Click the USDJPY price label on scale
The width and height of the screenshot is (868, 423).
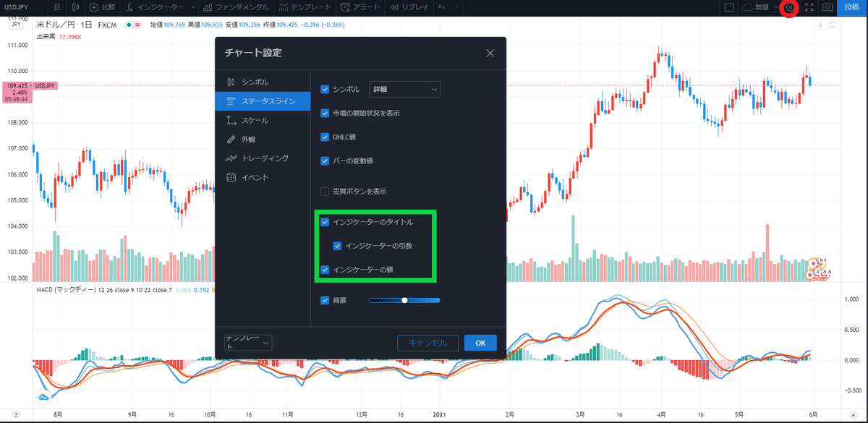pyautogui.click(x=45, y=85)
